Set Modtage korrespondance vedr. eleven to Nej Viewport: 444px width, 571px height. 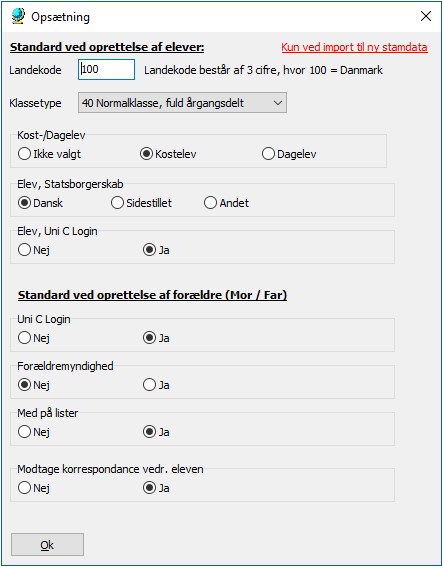tap(34, 488)
